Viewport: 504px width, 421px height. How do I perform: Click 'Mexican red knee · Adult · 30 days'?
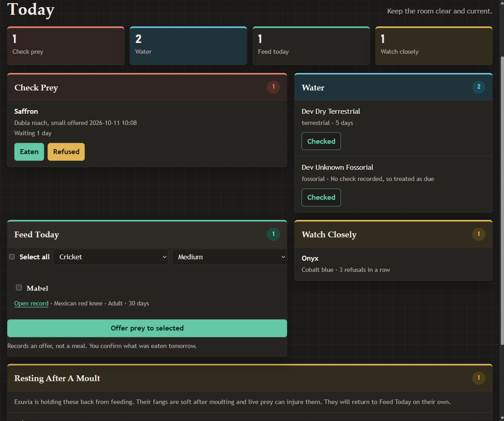pos(102,303)
